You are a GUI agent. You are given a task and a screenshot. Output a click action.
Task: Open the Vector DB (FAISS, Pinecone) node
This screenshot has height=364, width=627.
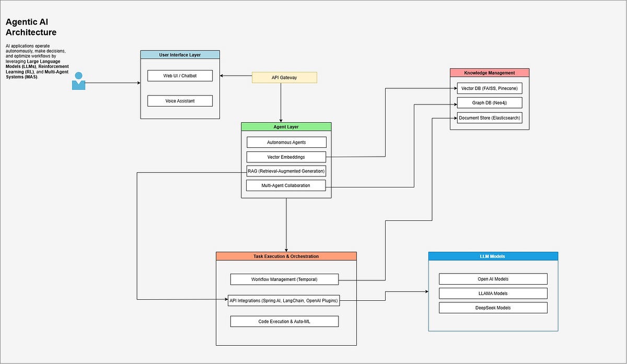coord(490,88)
